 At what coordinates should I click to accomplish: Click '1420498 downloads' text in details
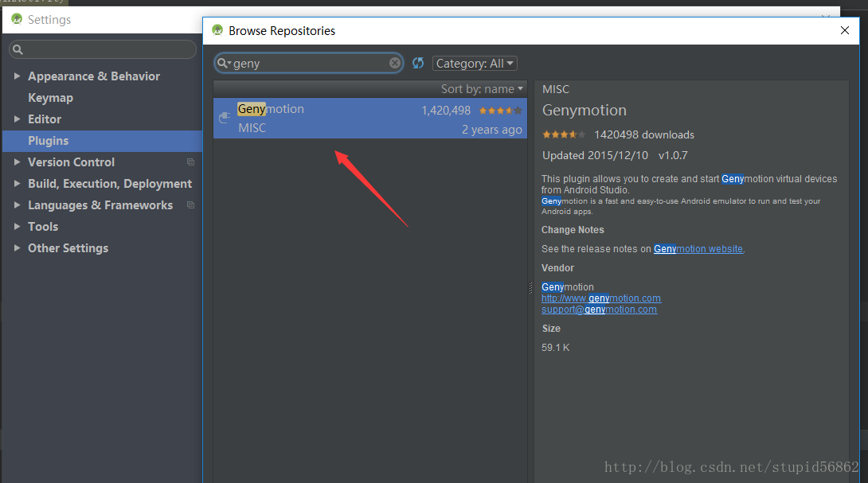click(643, 135)
